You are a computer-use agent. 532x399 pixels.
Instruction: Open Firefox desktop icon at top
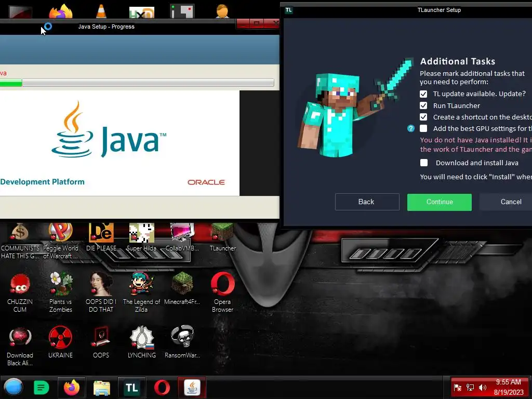[60, 11]
